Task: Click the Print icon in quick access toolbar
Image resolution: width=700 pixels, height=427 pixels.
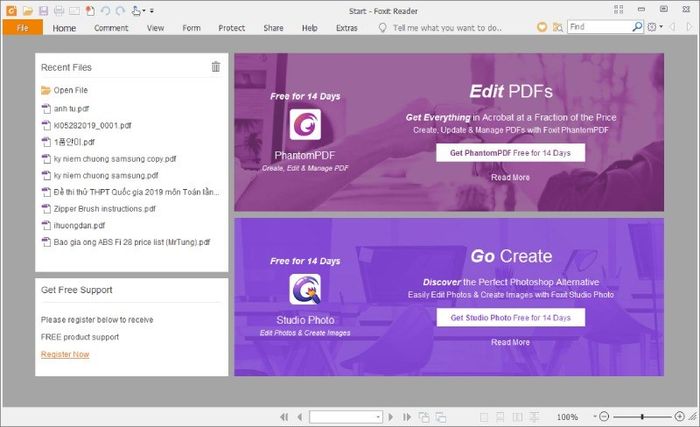Action: 58,10
